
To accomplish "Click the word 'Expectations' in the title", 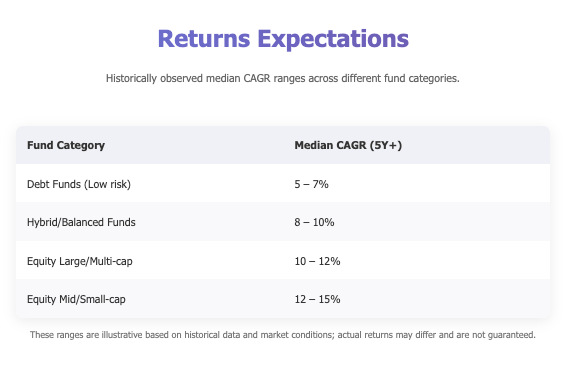I will [x=333, y=40].
